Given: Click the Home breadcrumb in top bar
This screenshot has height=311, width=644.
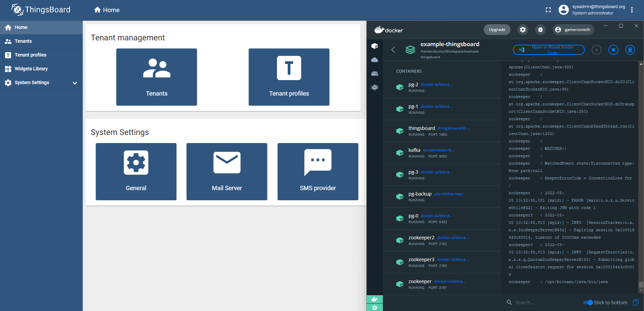Looking at the screenshot, I should pyautogui.click(x=107, y=10).
